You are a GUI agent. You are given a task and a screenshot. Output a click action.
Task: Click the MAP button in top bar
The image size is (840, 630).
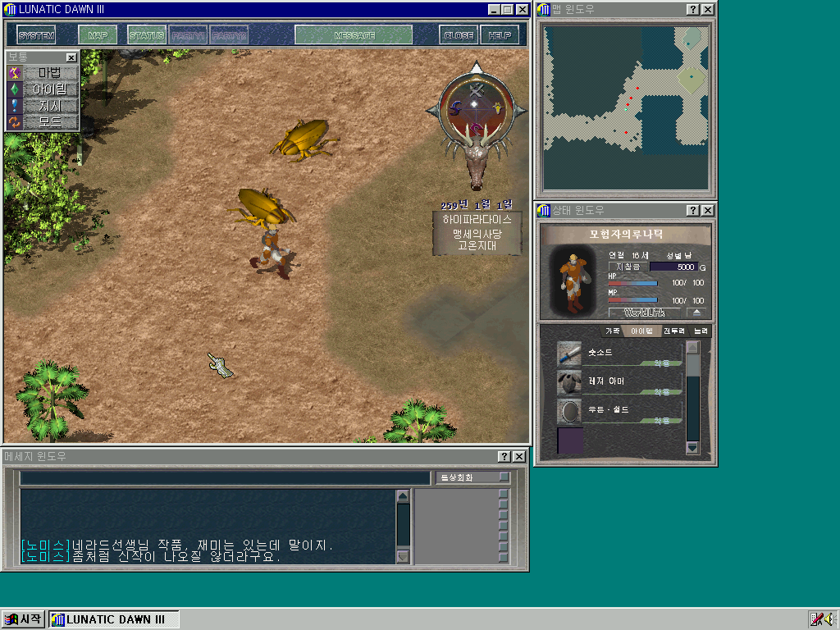[98, 35]
